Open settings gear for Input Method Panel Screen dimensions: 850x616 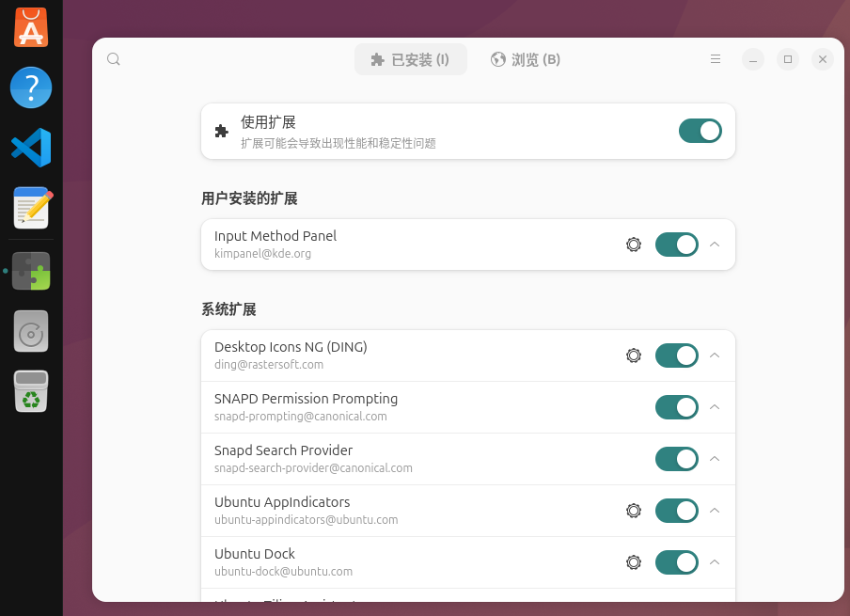tap(633, 245)
